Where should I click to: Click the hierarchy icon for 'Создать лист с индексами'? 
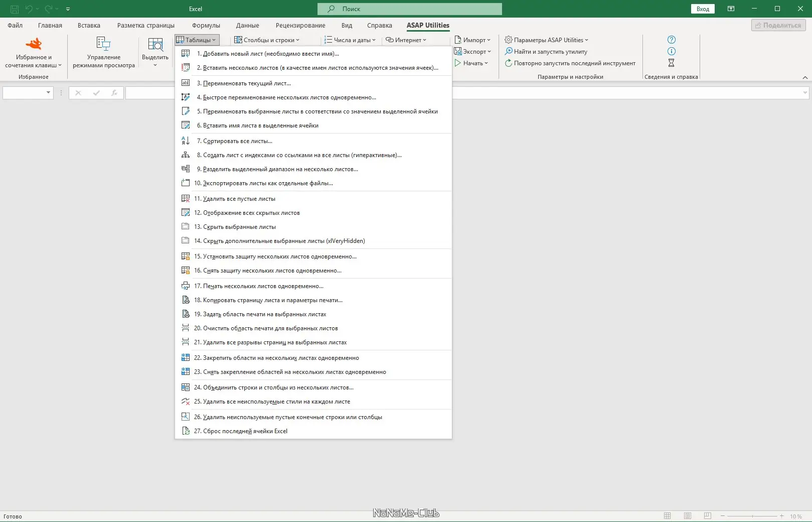[x=186, y=155]
